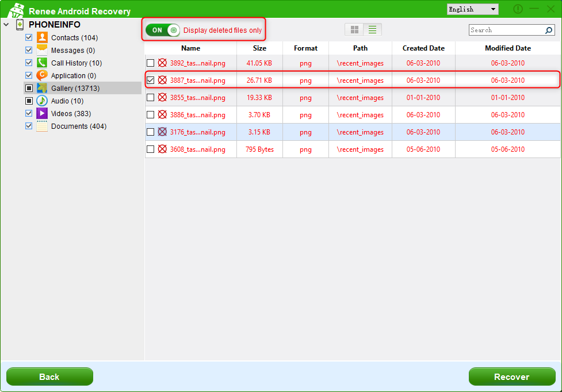Click the Call History phone icon

coord(42,63)
